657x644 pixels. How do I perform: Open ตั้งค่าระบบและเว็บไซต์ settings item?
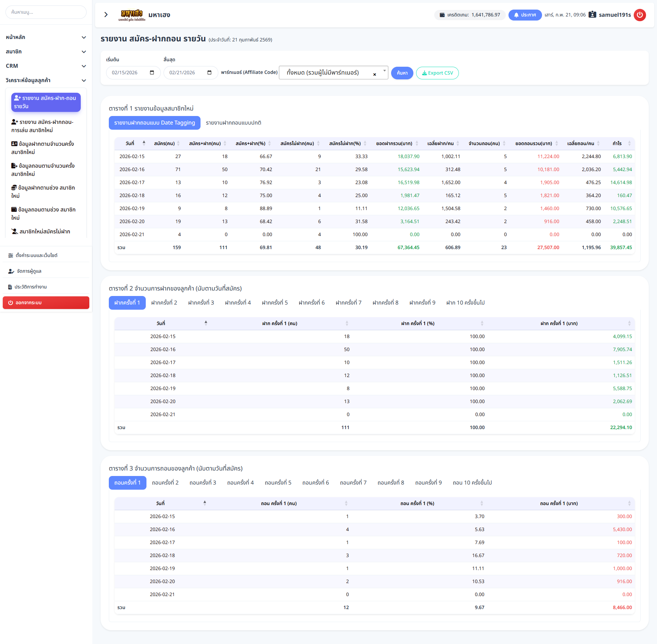tap(36, 255)
